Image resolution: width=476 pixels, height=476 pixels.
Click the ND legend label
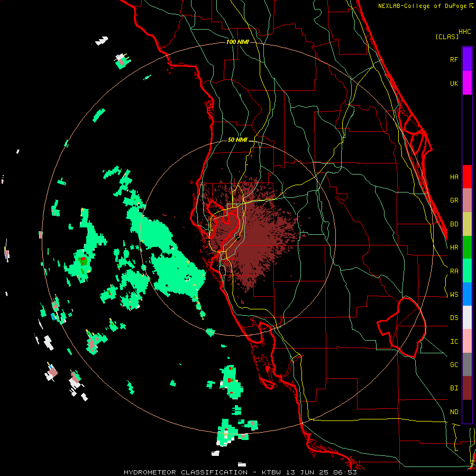point(454,412)
